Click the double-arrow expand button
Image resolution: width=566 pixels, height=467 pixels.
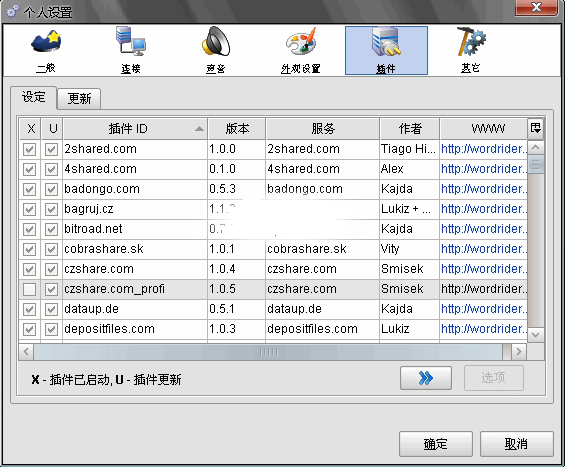click(426, 378)
